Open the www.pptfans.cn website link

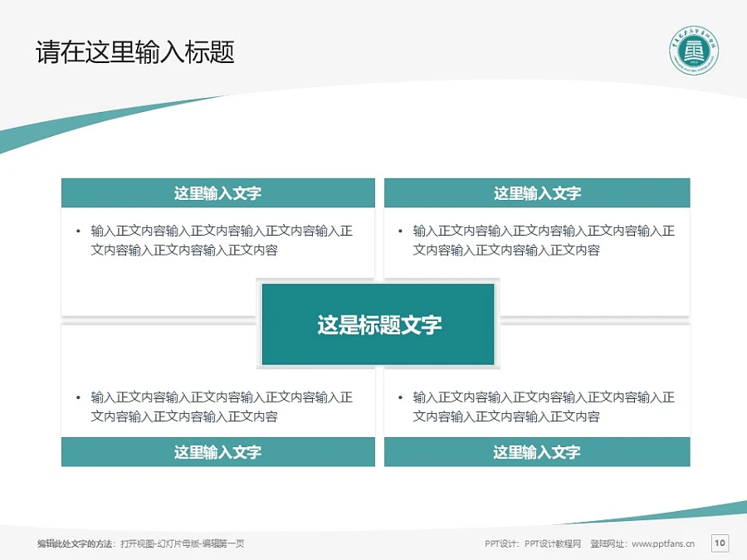663,543
